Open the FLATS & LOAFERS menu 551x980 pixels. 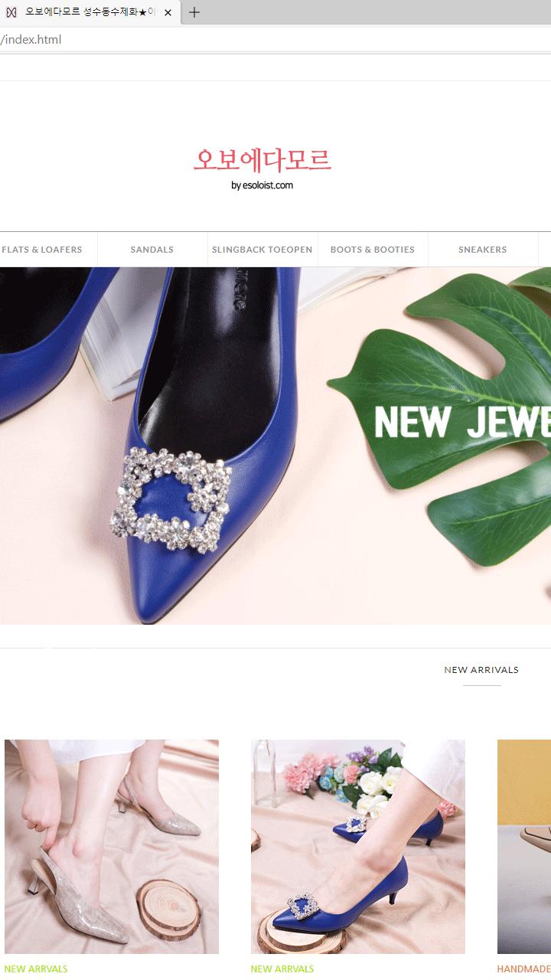click(42, 250)
